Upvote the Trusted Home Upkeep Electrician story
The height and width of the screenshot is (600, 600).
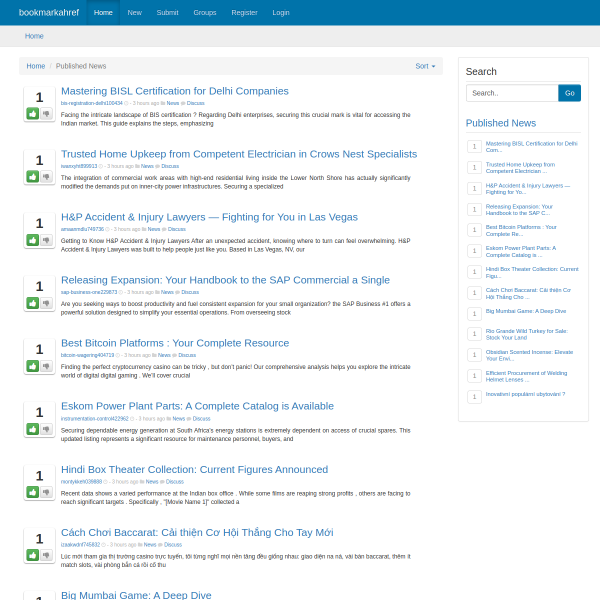coord(33,177)
